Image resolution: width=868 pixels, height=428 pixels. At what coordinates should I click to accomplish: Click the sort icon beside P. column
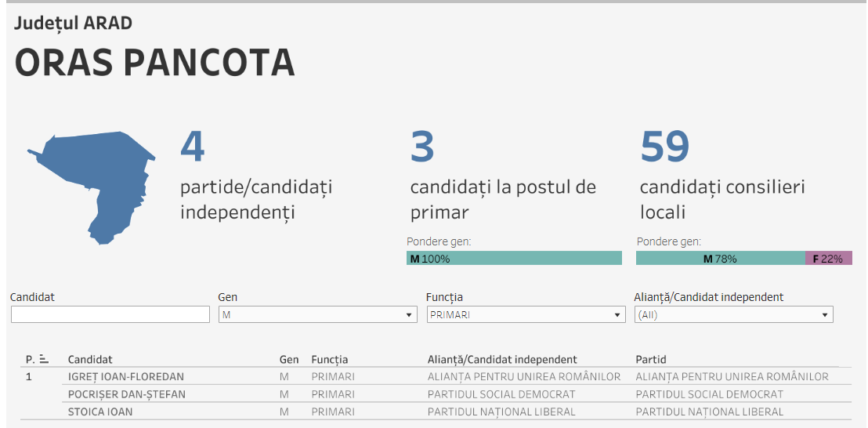click(x=44, y=360)
